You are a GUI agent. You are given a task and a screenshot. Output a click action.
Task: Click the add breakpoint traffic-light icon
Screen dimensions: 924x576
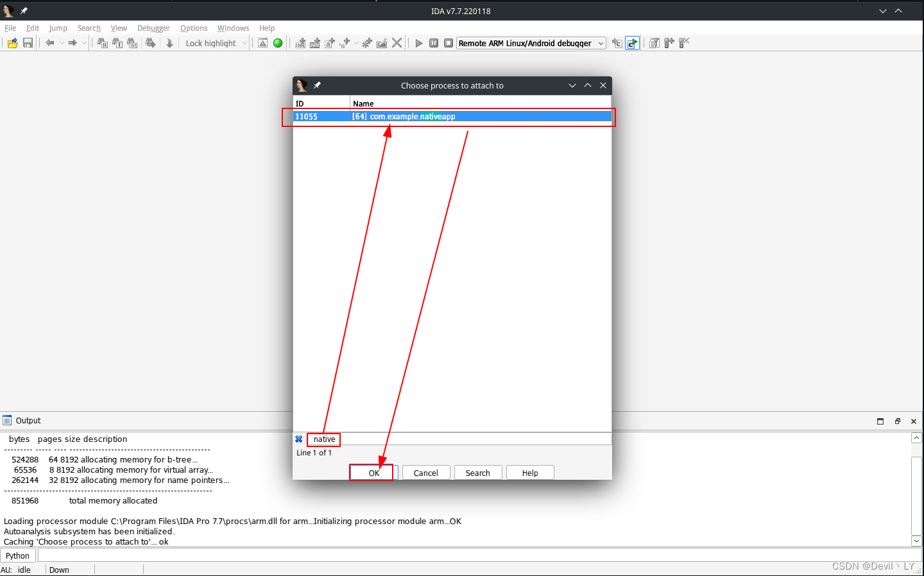pos(669,43)
